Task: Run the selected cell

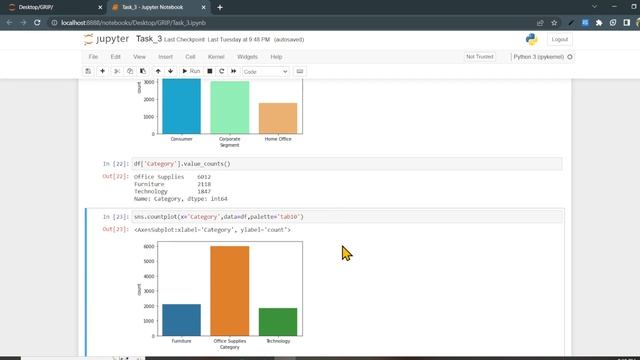Action: (x=191, y=71)
